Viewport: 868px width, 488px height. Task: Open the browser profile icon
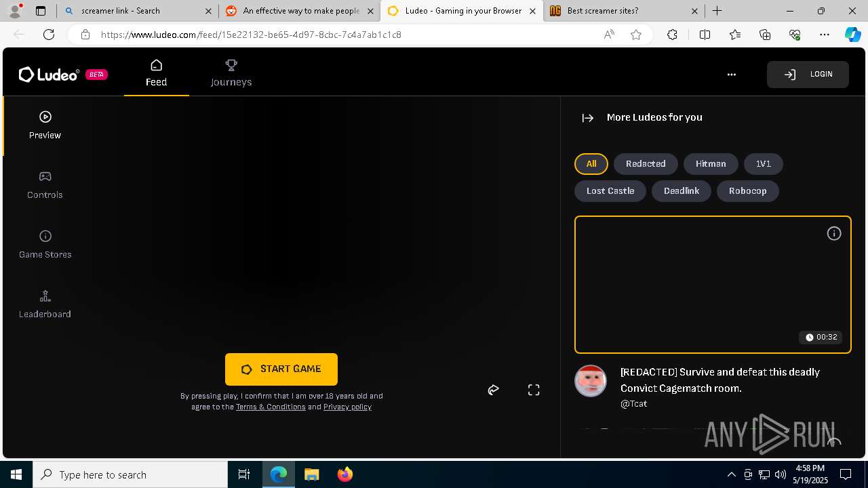click(x=15, y=11)
